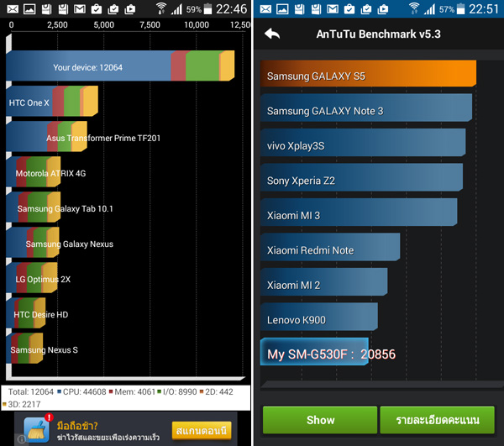504x446 pixels.
Task: Tap the 10,000 axis label on the chart
Action: click(197, 24)
